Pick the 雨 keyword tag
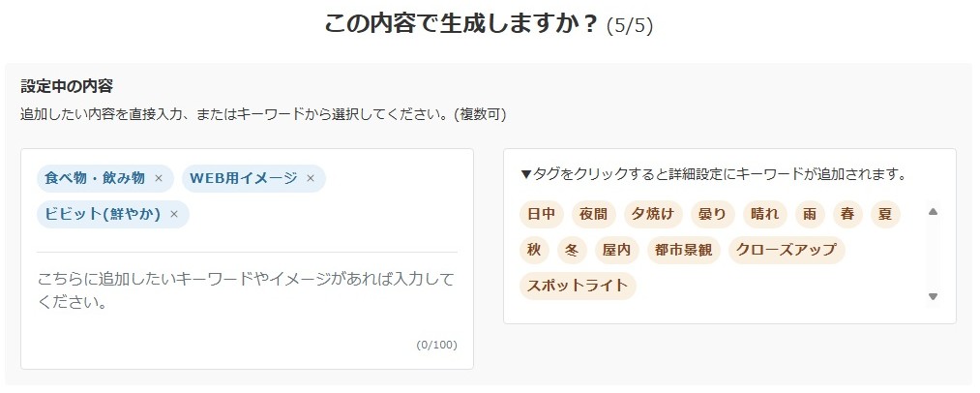980x393 pixels. point(809,214)
